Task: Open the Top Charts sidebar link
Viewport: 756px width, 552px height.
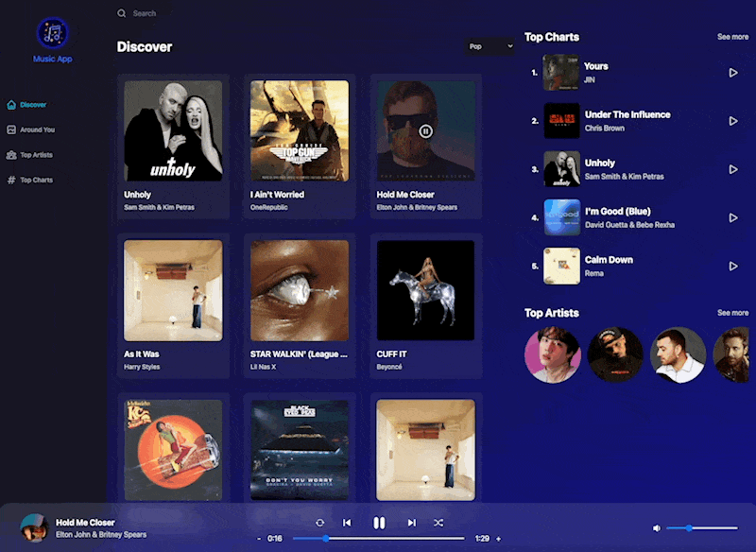Action: point(37,180)
